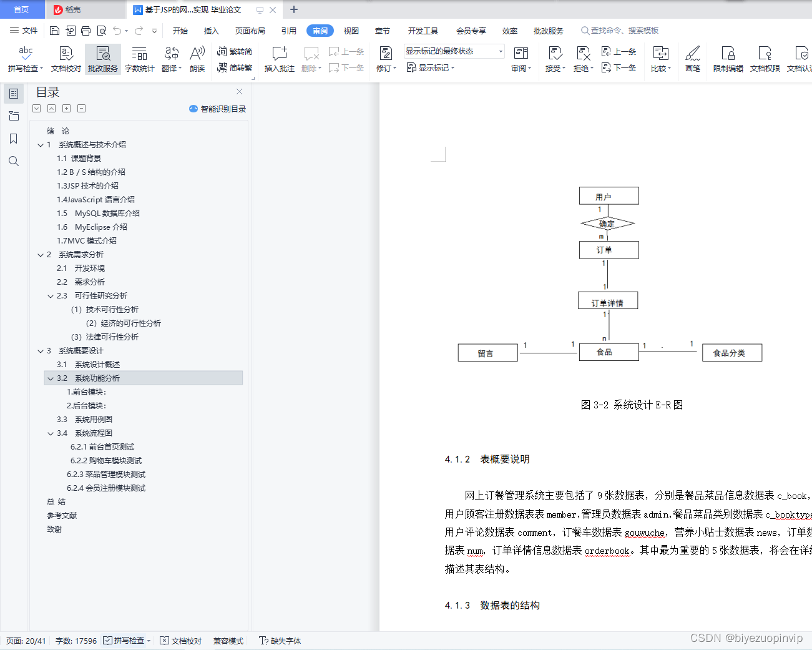Convert text with 简转繁
Viewport: 812px width, 650px height.
point(235,67)
